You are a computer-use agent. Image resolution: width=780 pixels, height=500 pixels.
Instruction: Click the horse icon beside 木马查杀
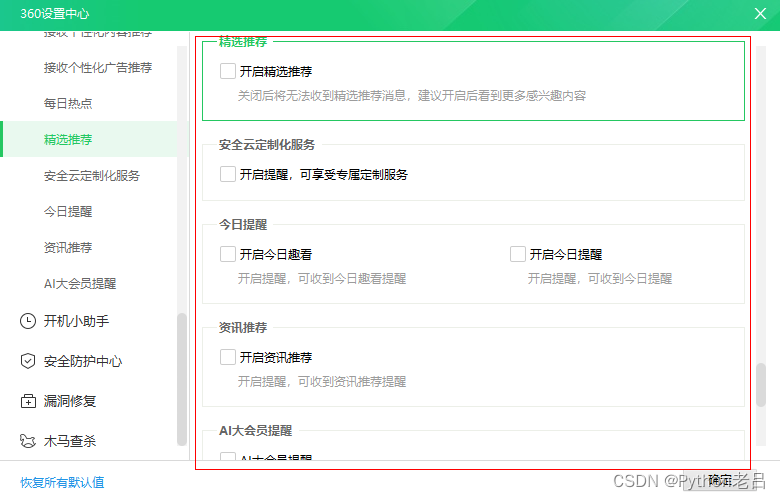[x=28, y=441]
